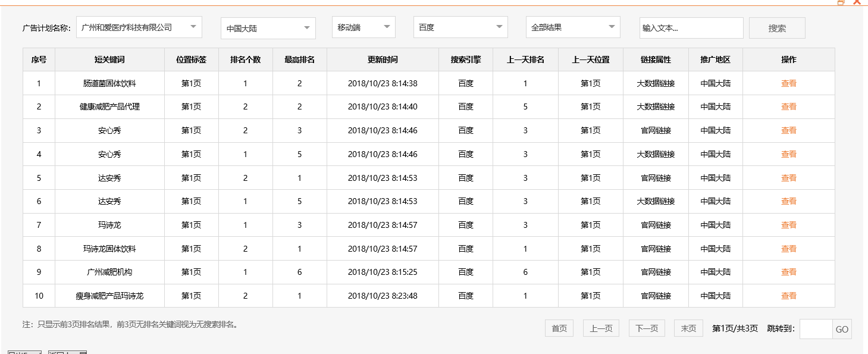This screenshot has width=868, height=354.
Task: Click the 下一页 next page button
Action: [646, 328]
